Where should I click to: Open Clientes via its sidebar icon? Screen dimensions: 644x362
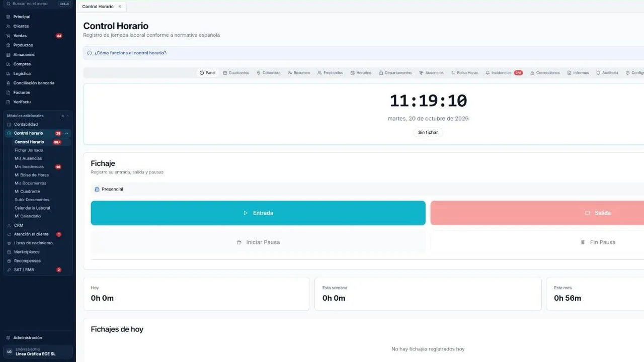[8, 26]
